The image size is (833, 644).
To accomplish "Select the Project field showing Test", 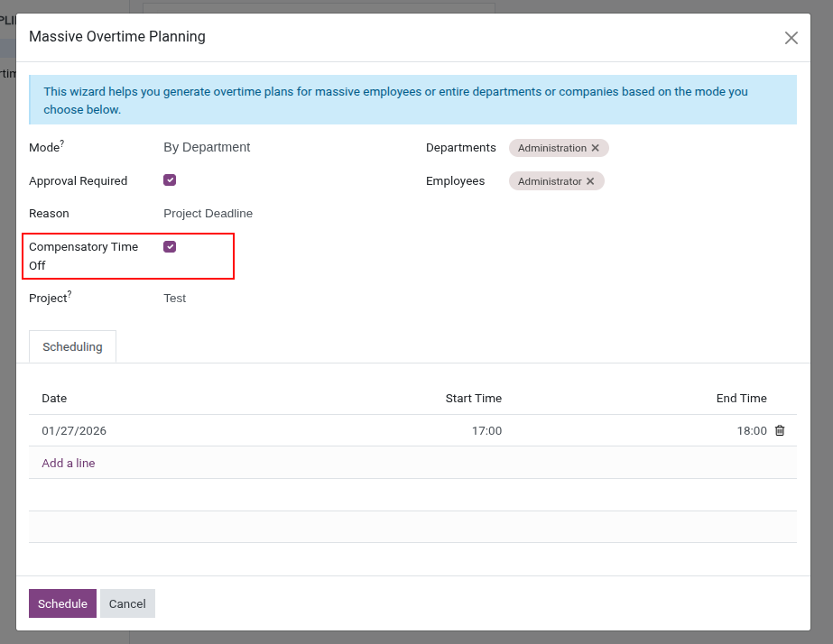I will click(x=175, y=298).
